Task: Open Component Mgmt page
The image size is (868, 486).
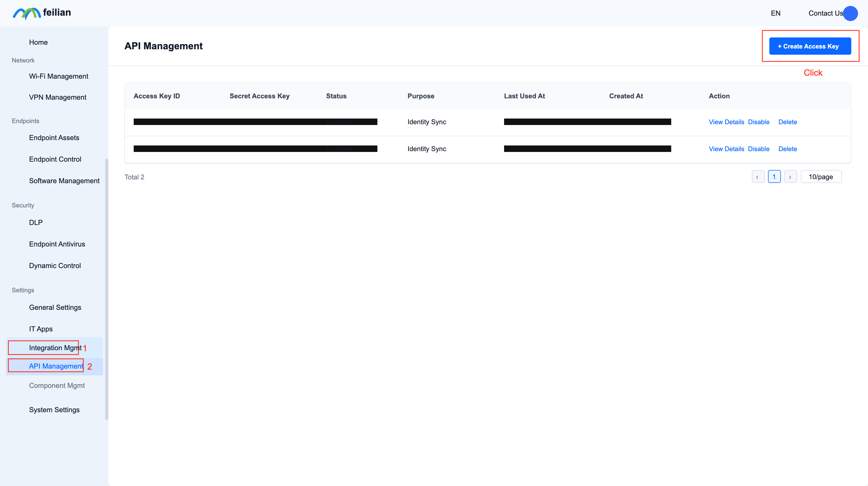Action: pos(57,385)
